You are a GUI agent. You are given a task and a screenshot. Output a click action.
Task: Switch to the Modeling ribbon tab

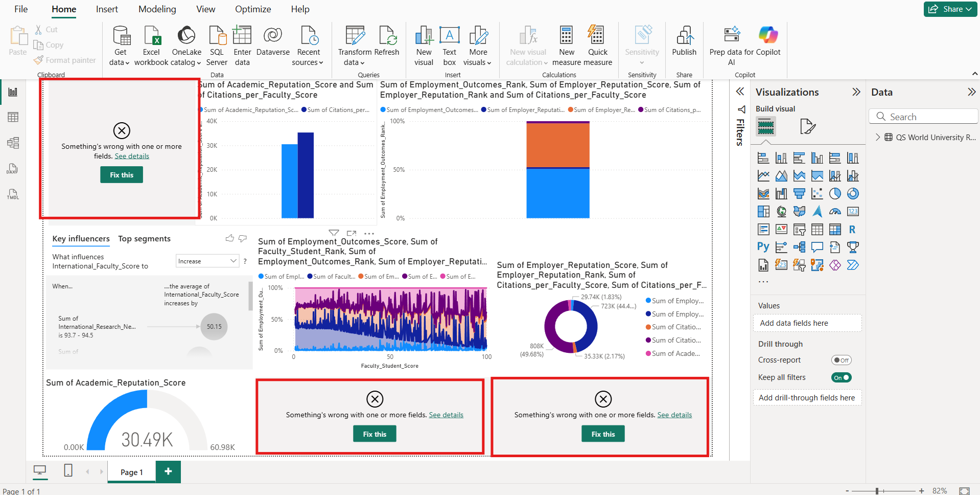tap(156, 9)
